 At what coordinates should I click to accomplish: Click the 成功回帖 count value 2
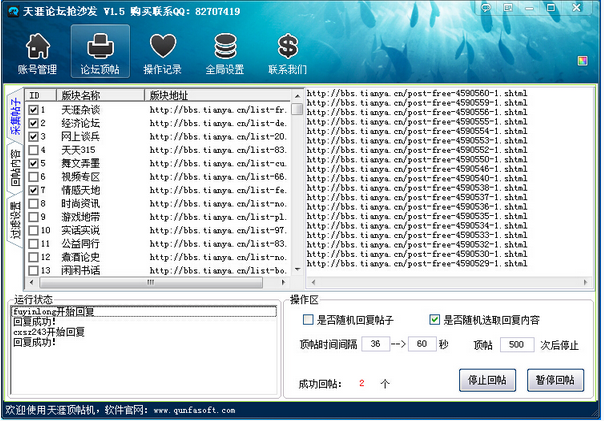coord(361,383)
